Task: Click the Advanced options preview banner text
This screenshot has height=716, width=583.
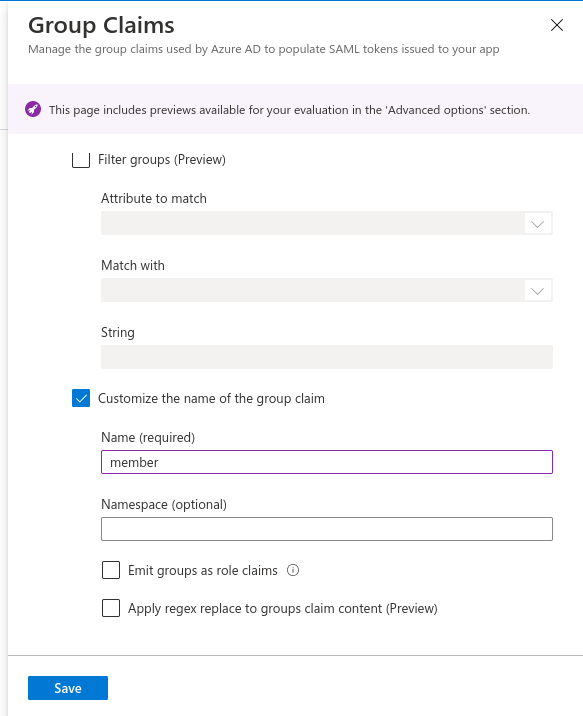Action: point(289,110)
